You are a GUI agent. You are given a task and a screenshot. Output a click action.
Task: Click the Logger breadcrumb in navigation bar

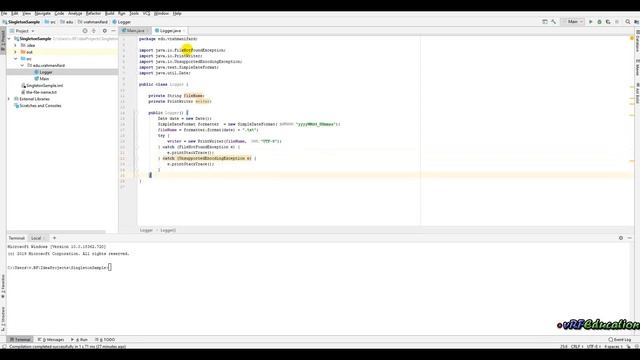tap(122, 22)
